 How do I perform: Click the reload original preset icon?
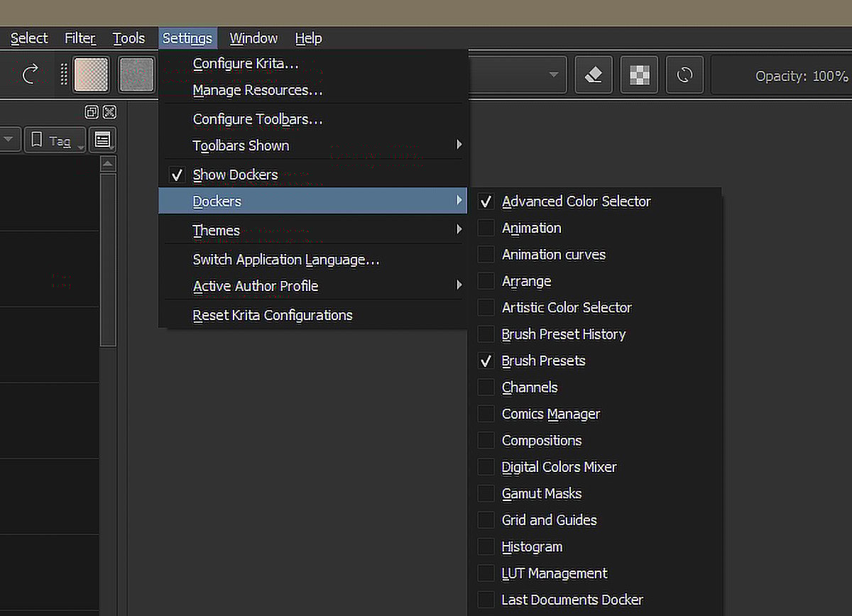point(685,75)
